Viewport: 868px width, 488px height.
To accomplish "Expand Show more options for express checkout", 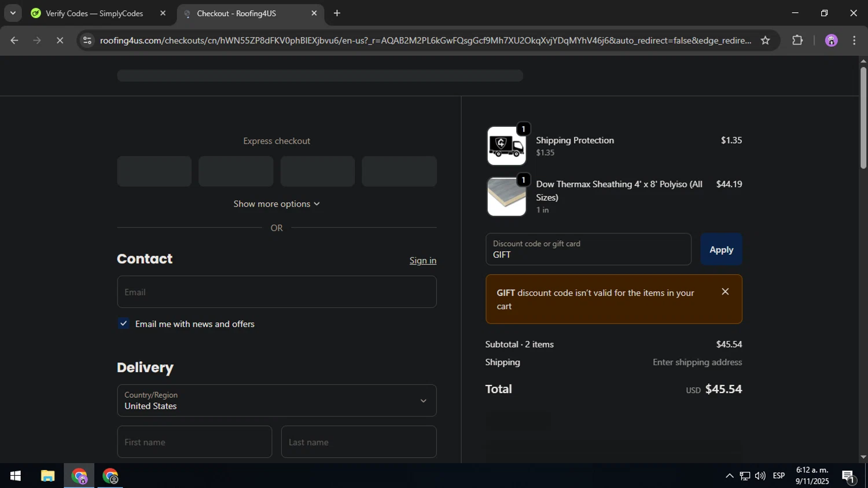I will pos(277,204).
